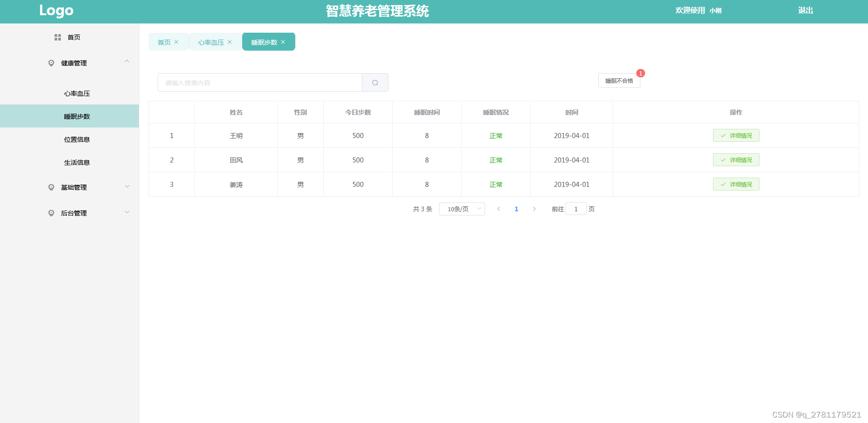Click the 性别 column header
This screenshot has width=868, height=423.
[301, 112]
